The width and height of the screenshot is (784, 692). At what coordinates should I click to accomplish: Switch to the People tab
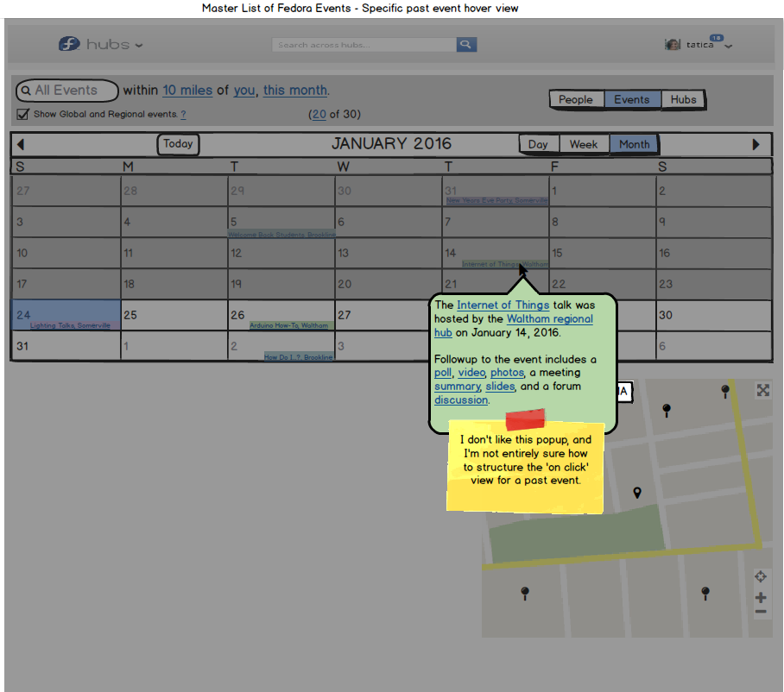click(x=576, y=99)
